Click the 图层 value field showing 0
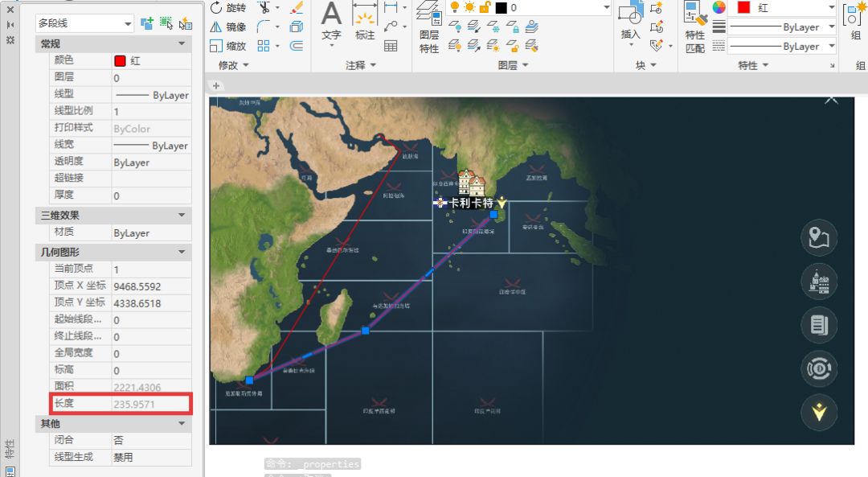The image size is (868, 477). pyautogui.click(x=152, y=78)
